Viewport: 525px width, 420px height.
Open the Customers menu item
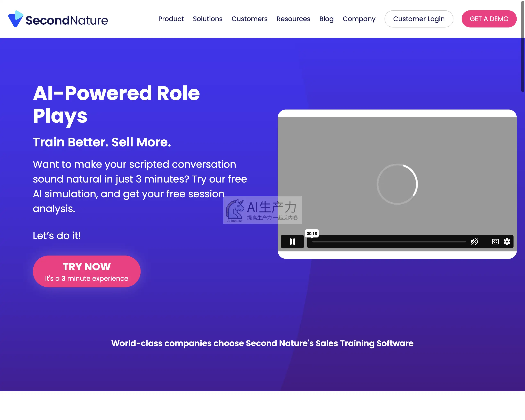(x=249, y=19)
